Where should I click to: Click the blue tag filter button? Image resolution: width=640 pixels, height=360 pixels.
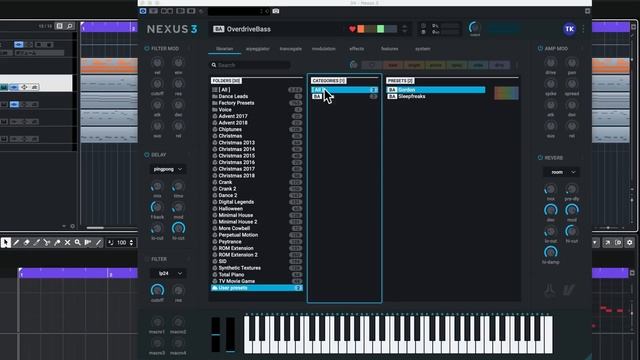click(478, 65)
